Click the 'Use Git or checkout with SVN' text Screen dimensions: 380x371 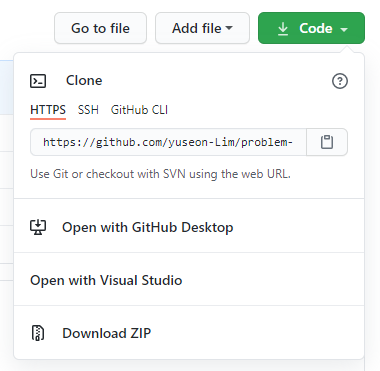point(160,174)
